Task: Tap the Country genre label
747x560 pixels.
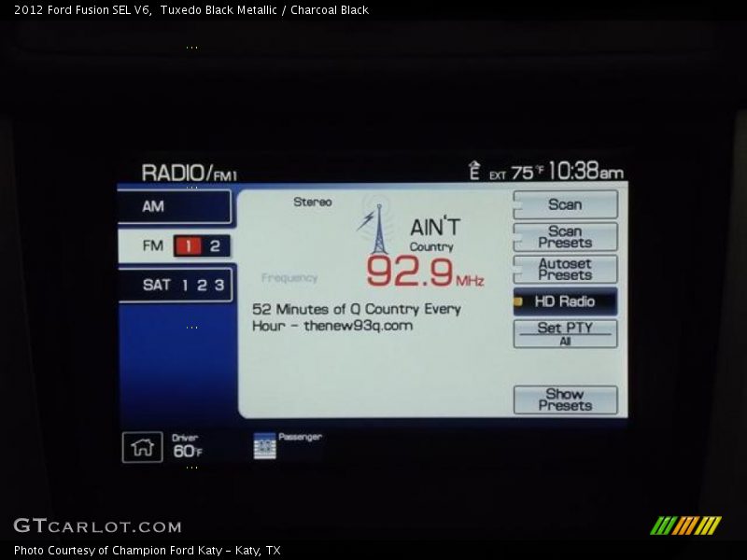Action: click(431, 246)
